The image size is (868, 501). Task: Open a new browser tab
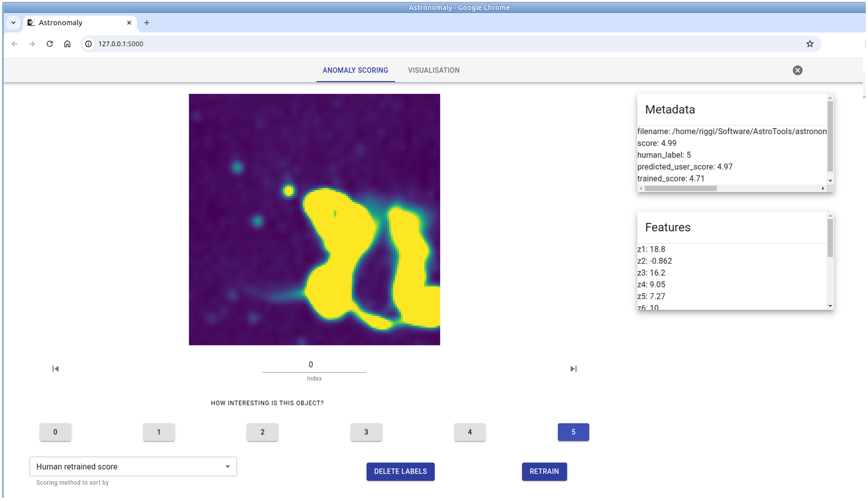[147, 23]
